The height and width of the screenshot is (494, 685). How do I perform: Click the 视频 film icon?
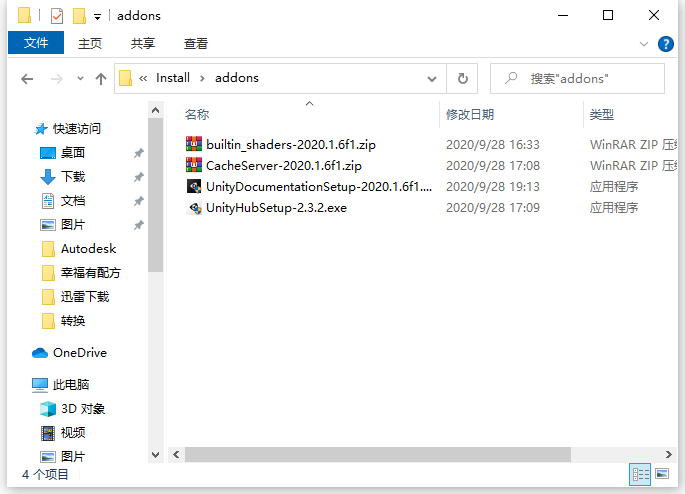coord(48,433)
